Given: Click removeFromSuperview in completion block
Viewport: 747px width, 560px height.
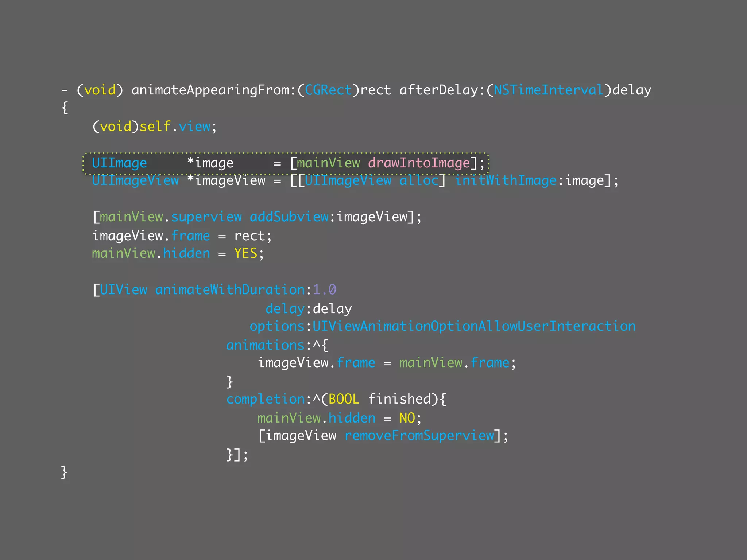Looking at the screenshot, I should click(419, 436).
